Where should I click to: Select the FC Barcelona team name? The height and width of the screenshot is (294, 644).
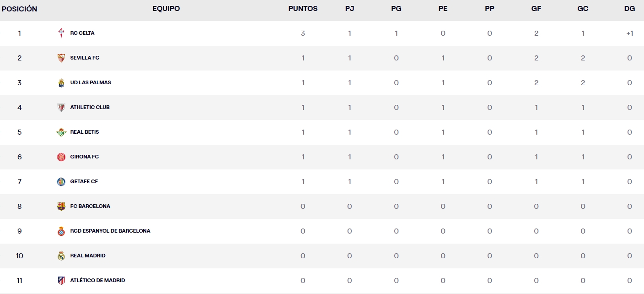[x=90, y=207]
